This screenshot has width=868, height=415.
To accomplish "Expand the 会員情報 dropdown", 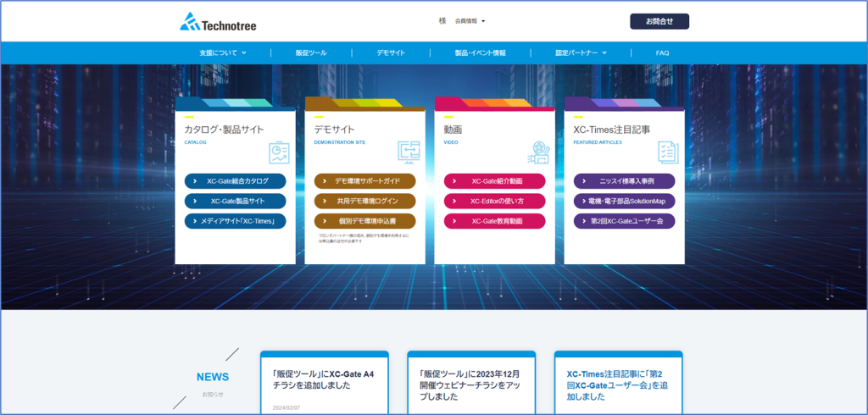I will (x=470, y=21).
